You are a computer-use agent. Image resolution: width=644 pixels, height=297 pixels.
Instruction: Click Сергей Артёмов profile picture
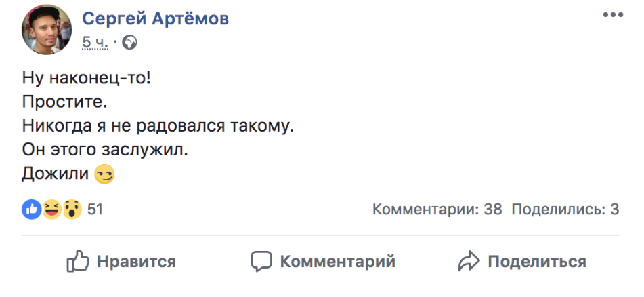47,30
